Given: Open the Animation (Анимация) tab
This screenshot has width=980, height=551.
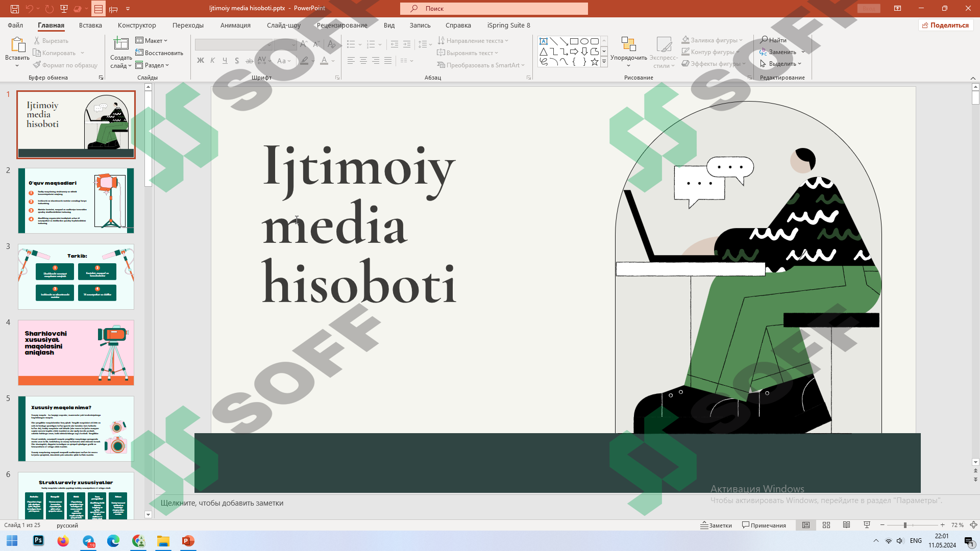Looking at the screenshot, I should (235, 25).
